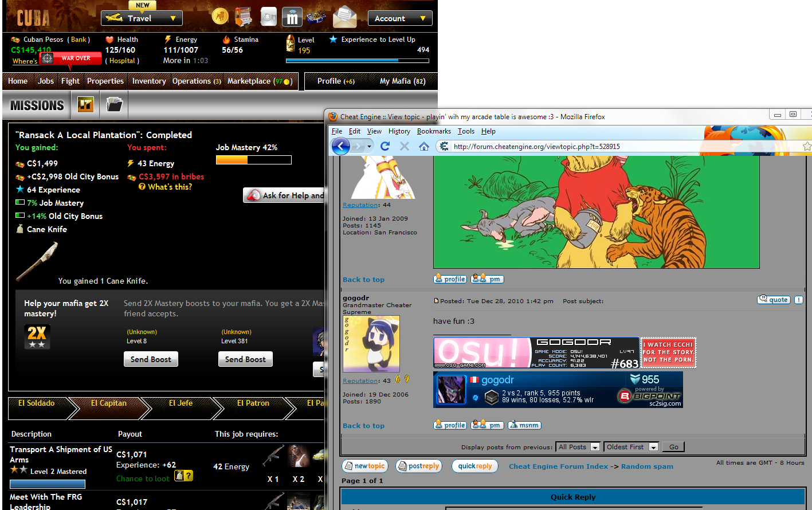
Task: Click the Experience to Level Up progress bar
Action: click(x=358, y=60)
